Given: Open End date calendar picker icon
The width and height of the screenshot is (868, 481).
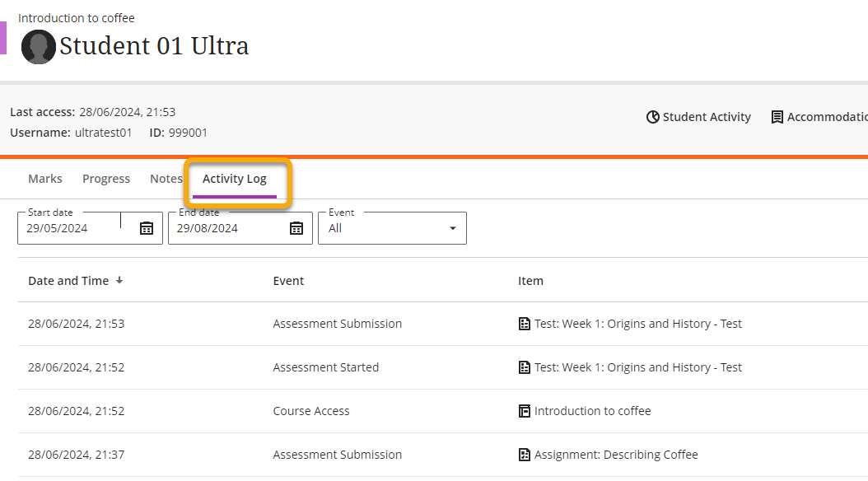Looking at the screenshot, I should coord(296,228).
